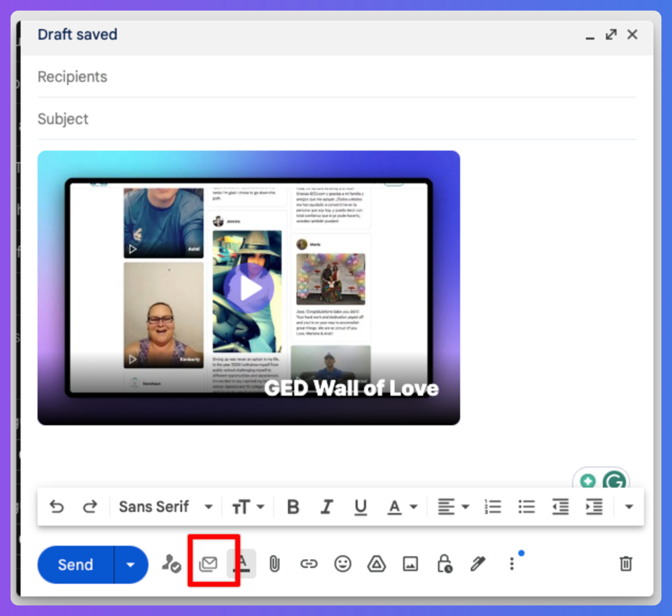Discard the draft with the trash icon
This screenshot has width=672, height=616.
pyautogui.click(x=626, y=564)
